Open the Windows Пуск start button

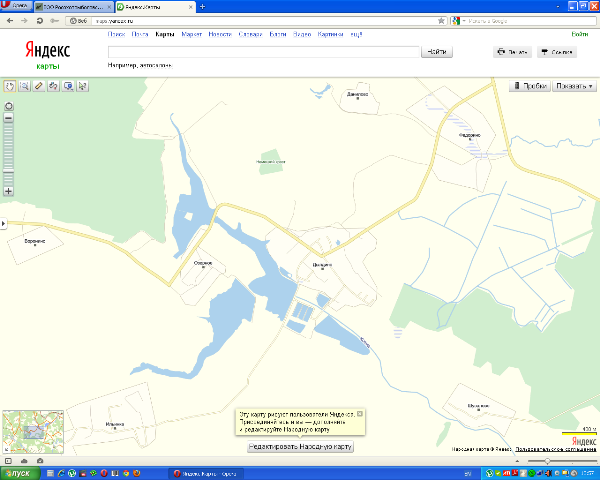click(17, 472)
